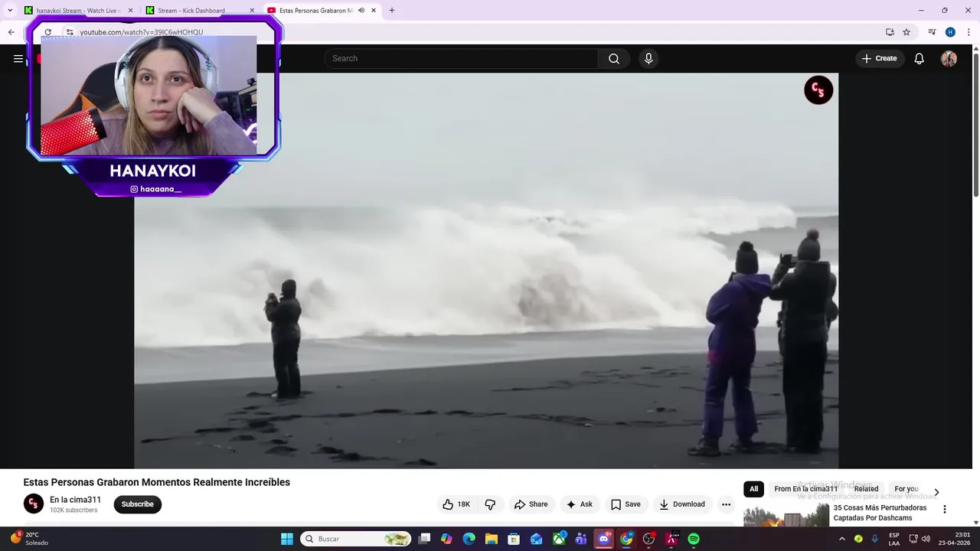Open the Create button
The width and height of the screenshot is (980, 551).
(x=880, y=59)
